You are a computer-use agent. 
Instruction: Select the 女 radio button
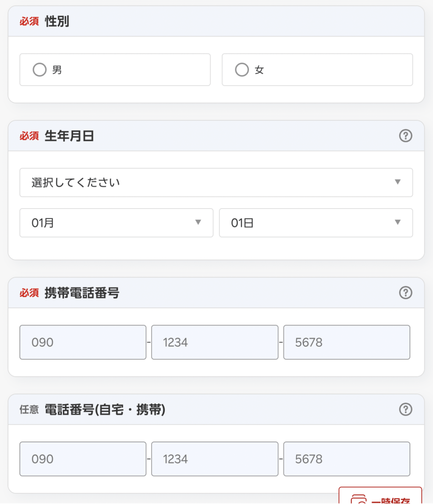click(242, 70)
